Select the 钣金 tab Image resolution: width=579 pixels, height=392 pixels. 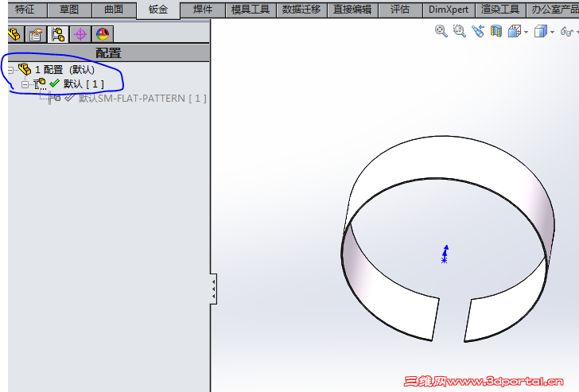coord(158,10)
